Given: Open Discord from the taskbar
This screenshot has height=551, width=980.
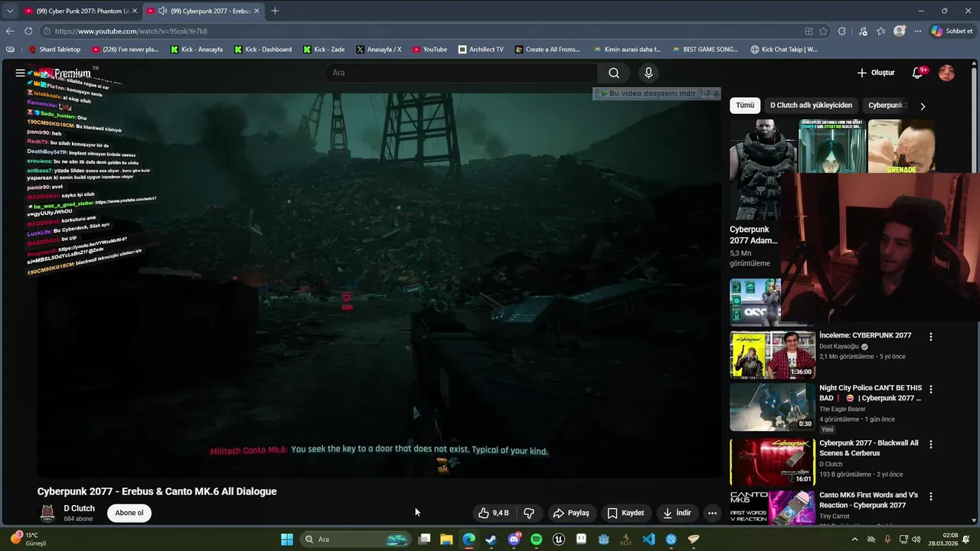Looking at the screenshot, I should 514,540.
